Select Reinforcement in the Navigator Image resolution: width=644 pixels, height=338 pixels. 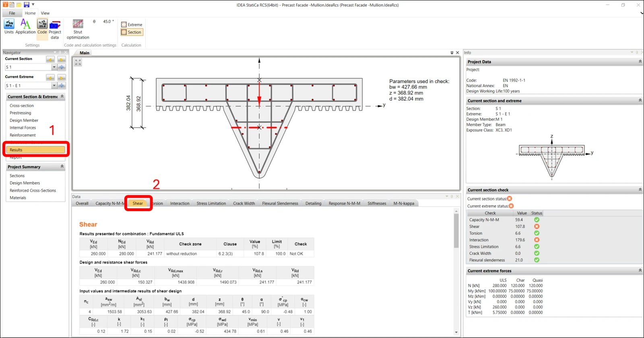pos(23,135)
